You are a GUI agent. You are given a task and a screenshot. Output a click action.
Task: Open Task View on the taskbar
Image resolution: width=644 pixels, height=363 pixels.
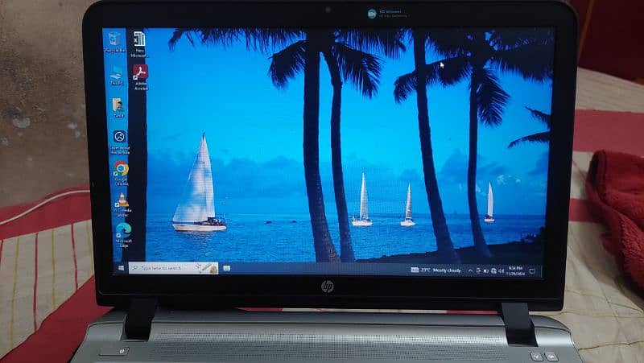tap(226, 268)
